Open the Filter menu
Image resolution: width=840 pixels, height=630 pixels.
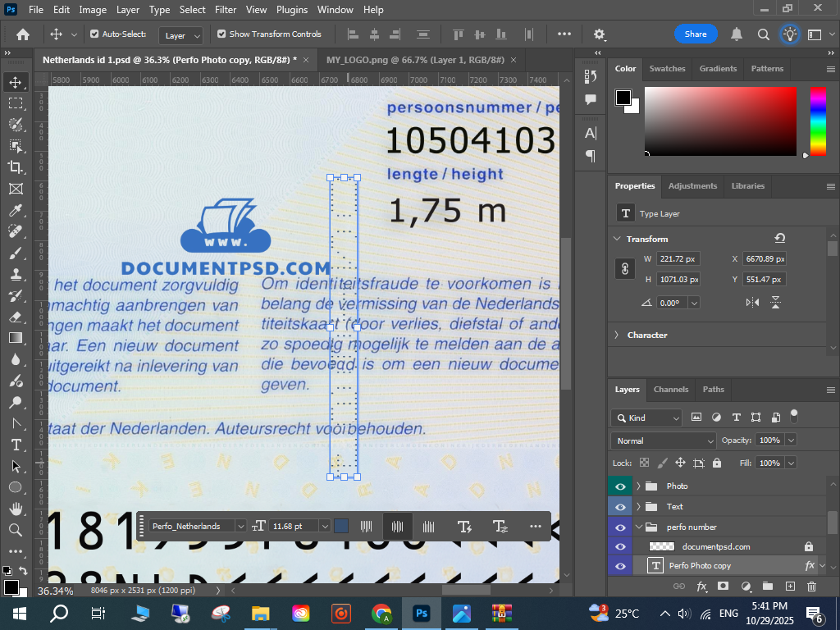[225, 10]
